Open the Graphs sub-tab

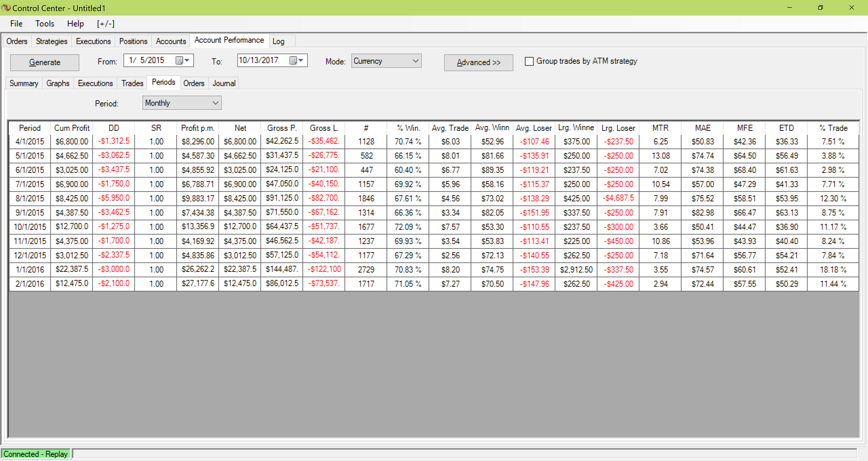tap(58, 83)
